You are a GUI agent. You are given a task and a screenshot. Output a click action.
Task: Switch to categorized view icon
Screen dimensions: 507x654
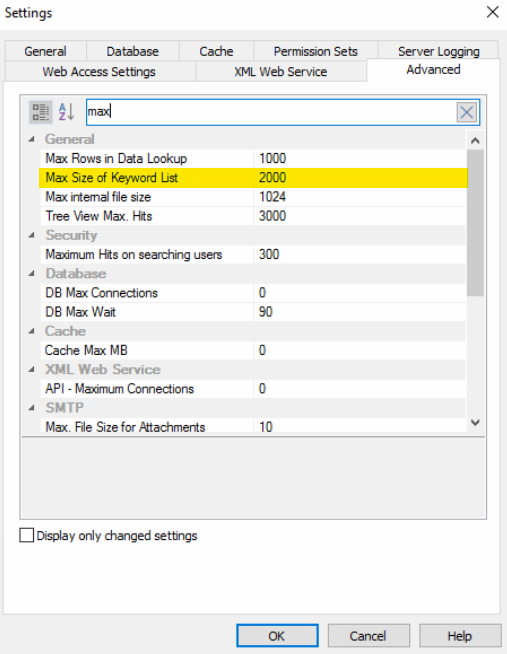click(40, 112)
